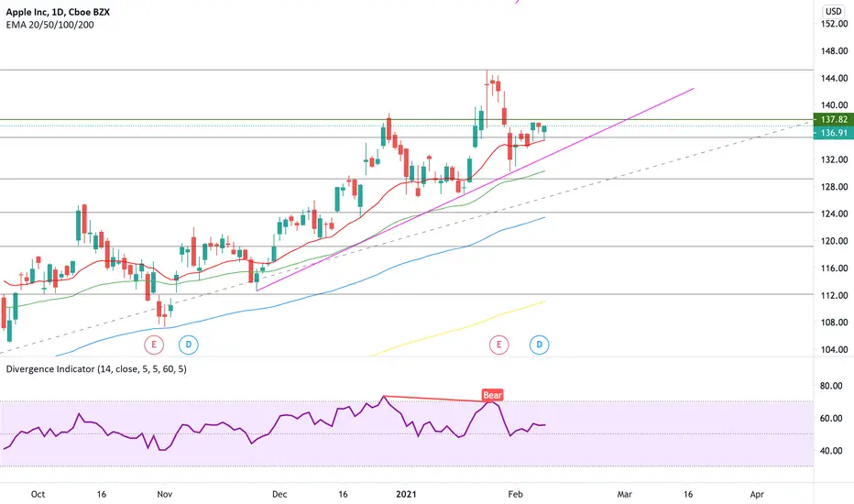The height and width of the screenshot is (504, 854).
Task: Click the 60.00 indicator axis label
Action: pos(831,418)
